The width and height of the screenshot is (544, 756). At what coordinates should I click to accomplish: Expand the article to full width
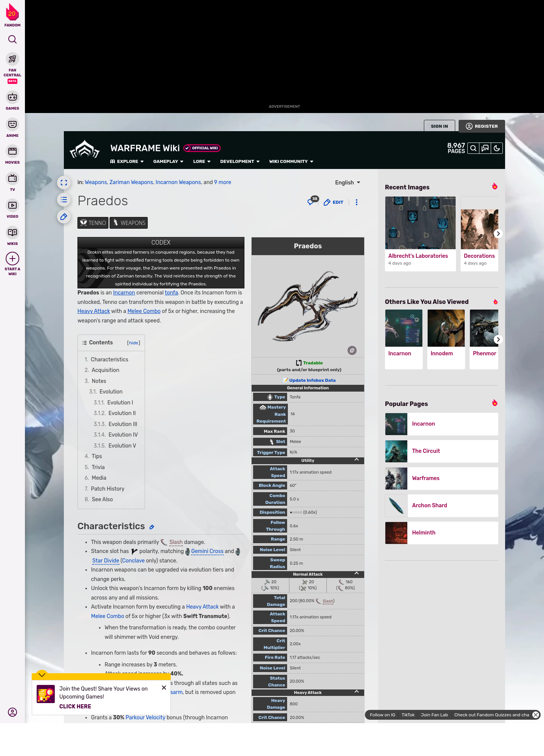click(64, 183)
